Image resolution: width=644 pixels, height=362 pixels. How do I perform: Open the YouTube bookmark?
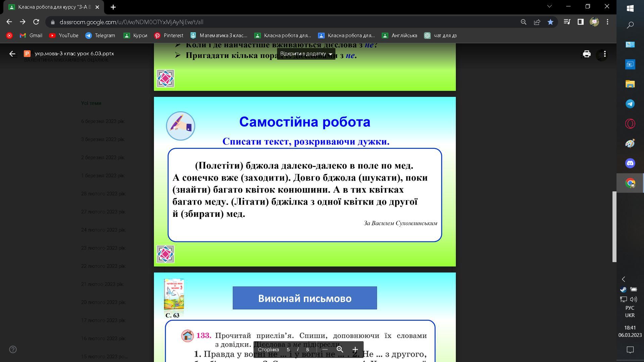(64, 36)
